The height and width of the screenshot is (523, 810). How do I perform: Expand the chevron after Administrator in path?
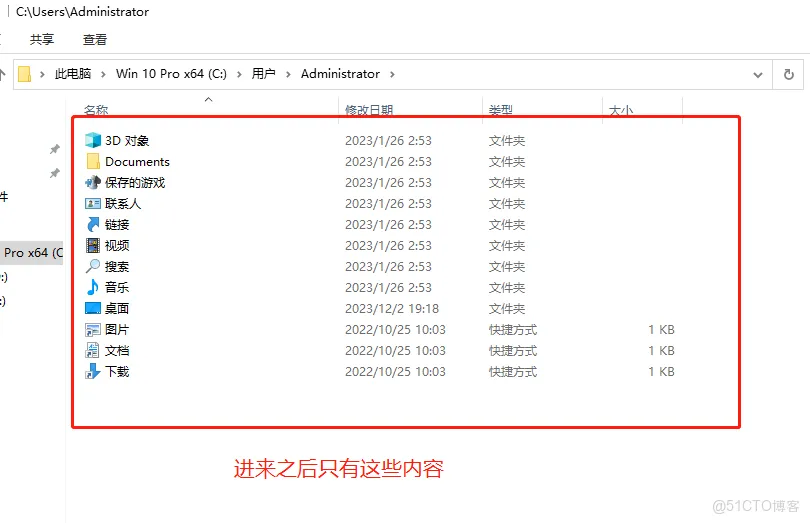(x=392, y=74)
